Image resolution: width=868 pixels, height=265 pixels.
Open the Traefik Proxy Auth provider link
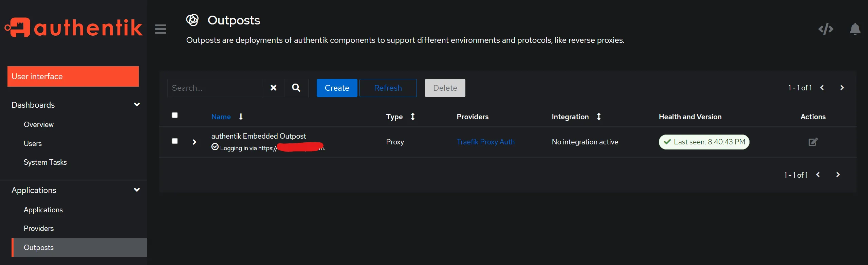[x=485, y=142]
